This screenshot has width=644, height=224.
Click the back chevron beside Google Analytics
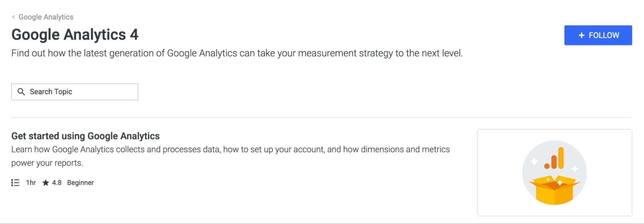[14, 17]
